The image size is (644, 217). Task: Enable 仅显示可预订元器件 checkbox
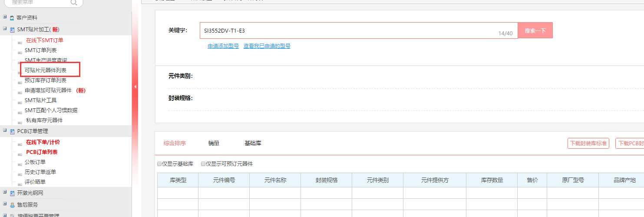pos(203,164)
